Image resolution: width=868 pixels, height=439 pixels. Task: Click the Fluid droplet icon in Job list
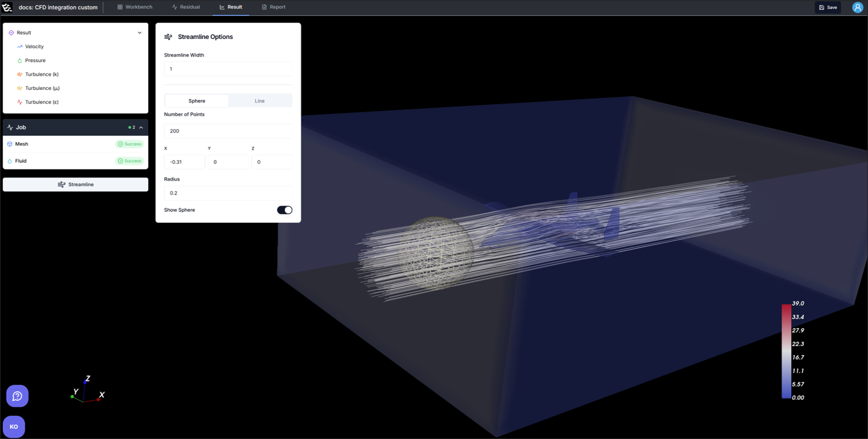tap(10, 161)
